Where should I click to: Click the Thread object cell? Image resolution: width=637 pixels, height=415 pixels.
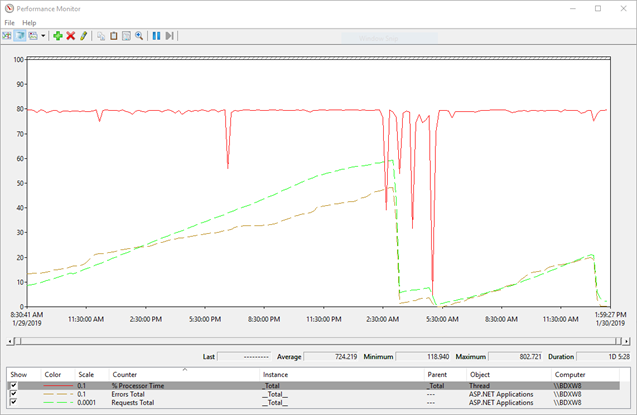(479, 386)
